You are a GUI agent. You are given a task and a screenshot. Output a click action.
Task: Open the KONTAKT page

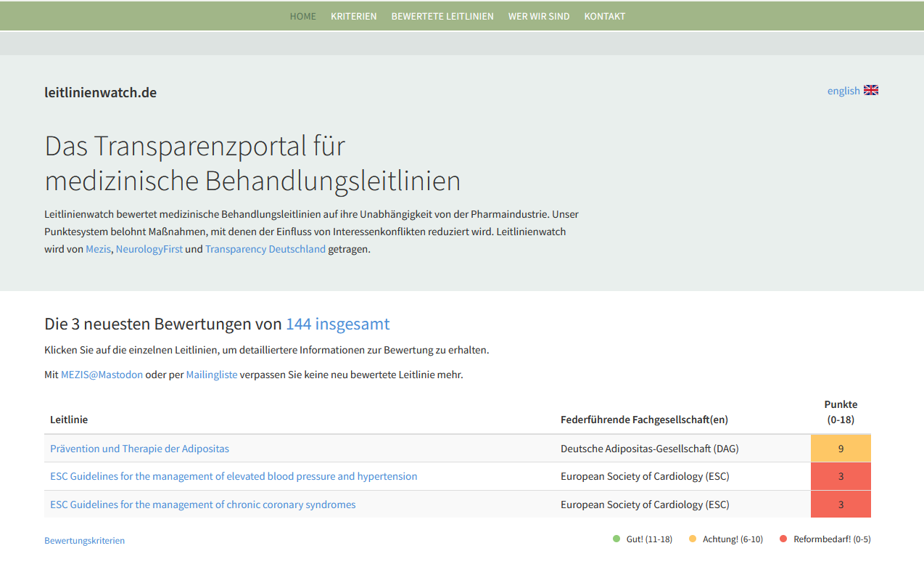click(604, 16)
